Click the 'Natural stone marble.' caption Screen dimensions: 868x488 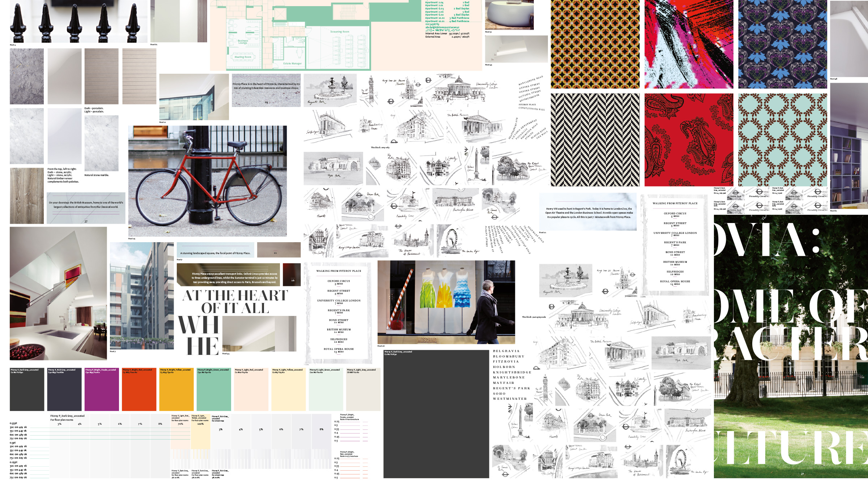point(97,175)
